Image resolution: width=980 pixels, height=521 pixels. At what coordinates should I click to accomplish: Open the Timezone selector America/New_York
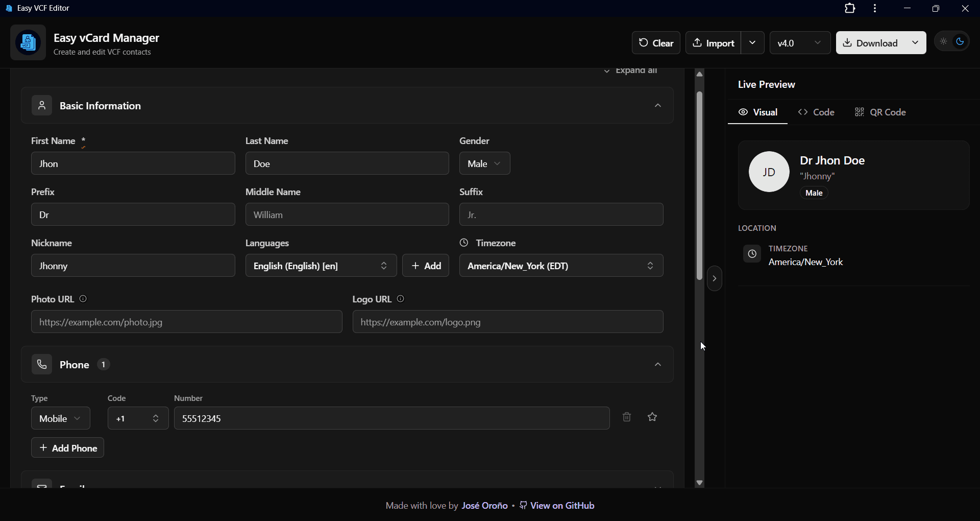(x=561, y=266)
